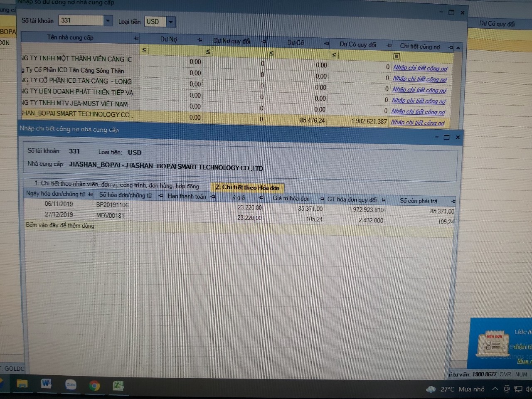The width and height of the screenshot is (532, 399).
Task: Click the Số còn phải trả column header
Action: click(419, 201)
